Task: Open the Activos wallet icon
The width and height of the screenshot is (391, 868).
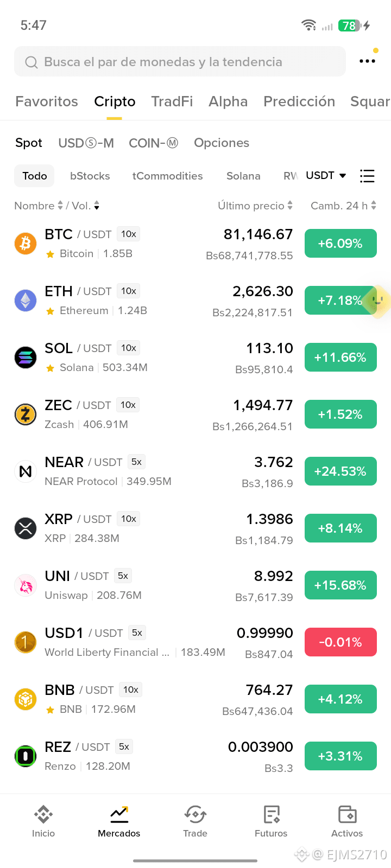Action: [x=347, y=814]
